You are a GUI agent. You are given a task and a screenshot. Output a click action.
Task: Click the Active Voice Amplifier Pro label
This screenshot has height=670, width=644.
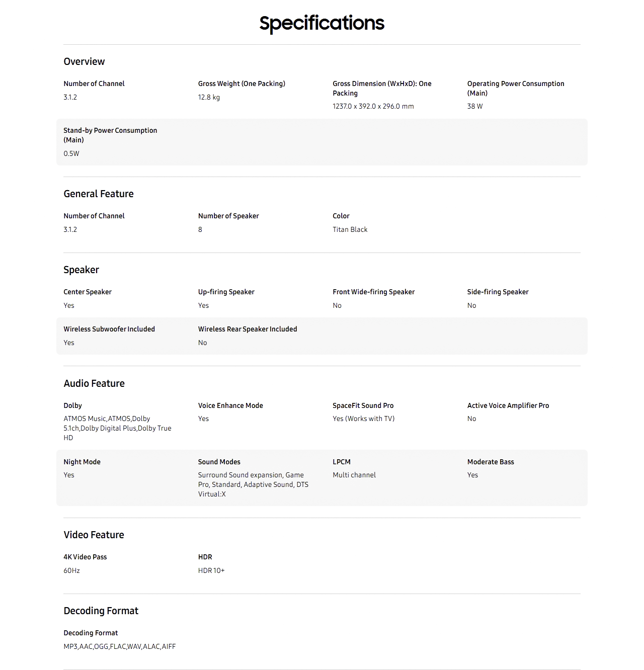508,405
